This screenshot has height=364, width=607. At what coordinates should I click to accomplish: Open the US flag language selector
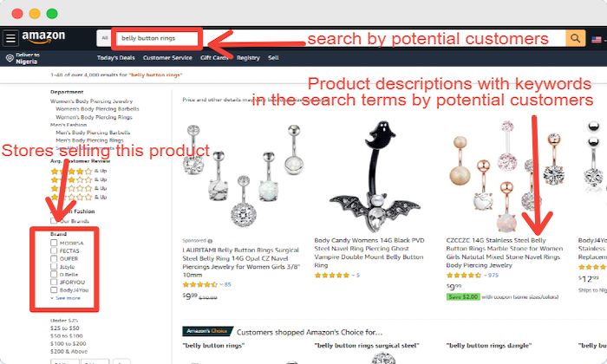pyautogui.click(x=597, y=40)
